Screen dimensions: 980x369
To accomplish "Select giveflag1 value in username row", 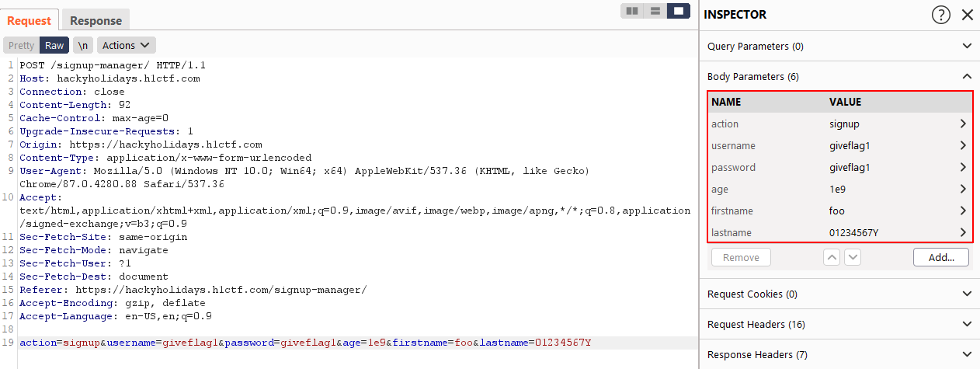I will 850,145.
